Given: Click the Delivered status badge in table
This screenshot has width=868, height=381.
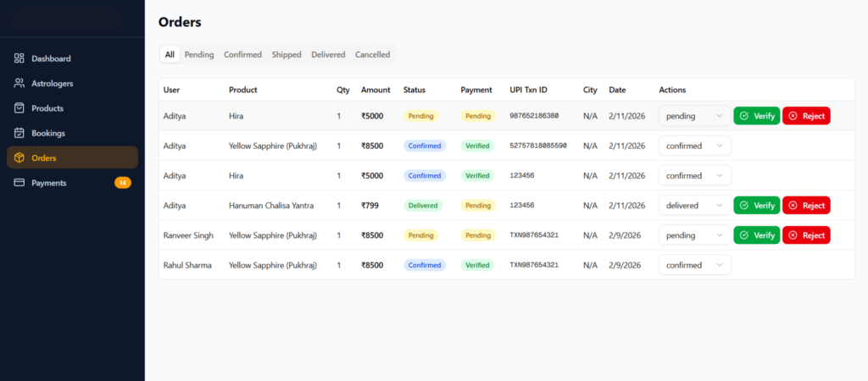Looking at the screenshot, I should [x=424, y=205].
